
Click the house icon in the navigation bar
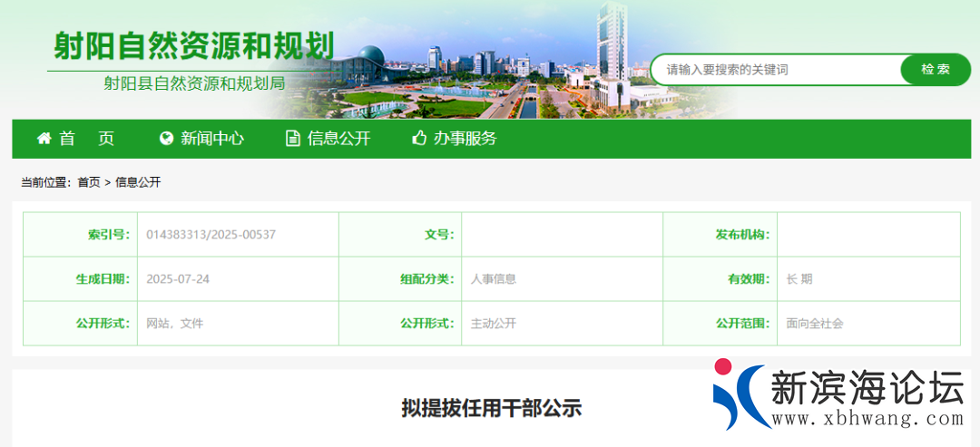coord(44,139)
